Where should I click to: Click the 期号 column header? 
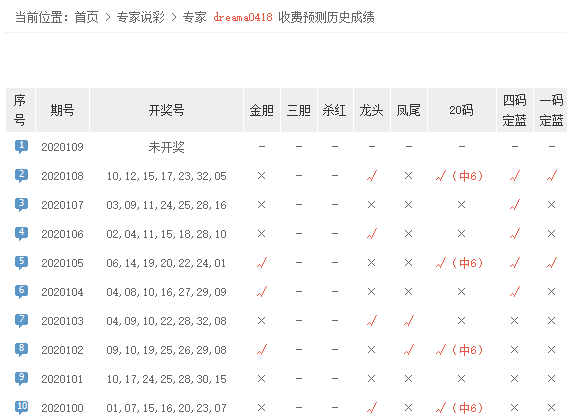(x=62, y=110)
